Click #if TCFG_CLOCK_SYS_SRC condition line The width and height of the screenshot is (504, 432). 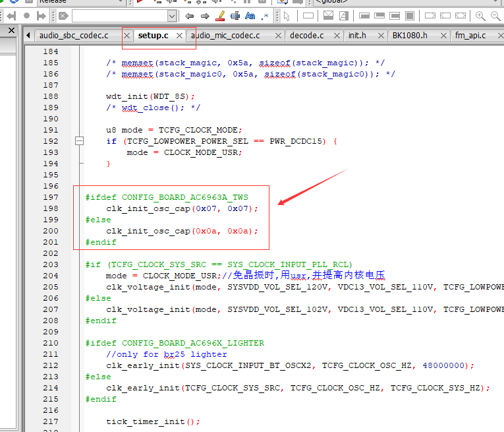coord(219,264)
